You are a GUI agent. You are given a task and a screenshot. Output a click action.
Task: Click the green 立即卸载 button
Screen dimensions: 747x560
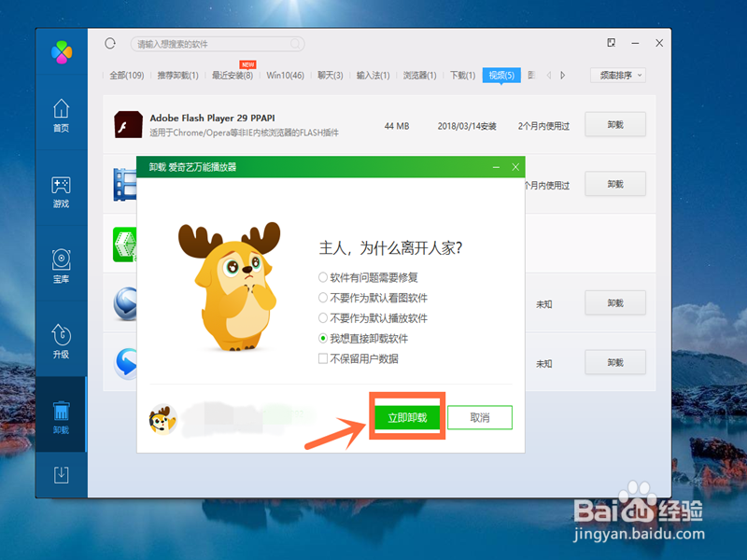[x=407, y=417]
